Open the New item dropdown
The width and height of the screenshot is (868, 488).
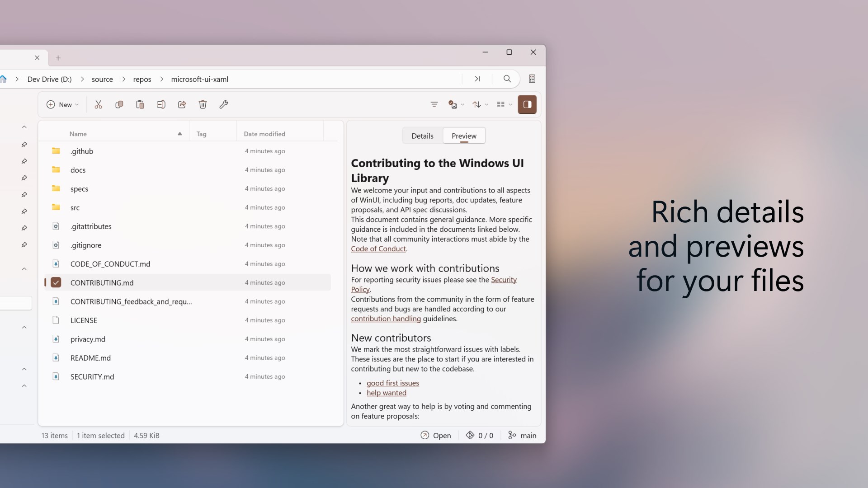click(x=62, y=104)
